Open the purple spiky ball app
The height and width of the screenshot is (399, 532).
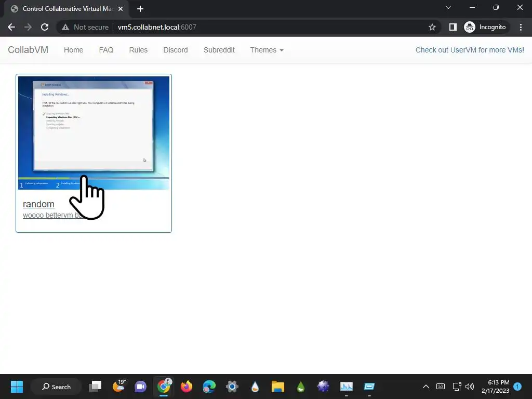323,387
